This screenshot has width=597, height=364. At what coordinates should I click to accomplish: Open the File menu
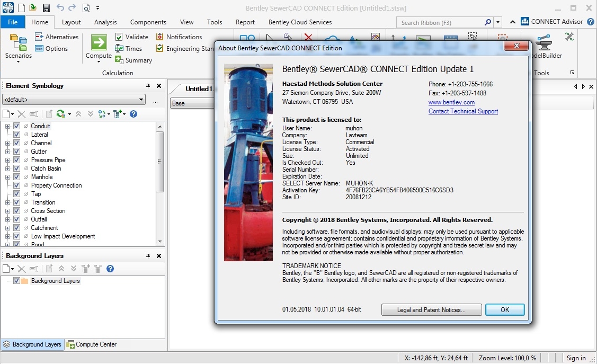point(13,22)
